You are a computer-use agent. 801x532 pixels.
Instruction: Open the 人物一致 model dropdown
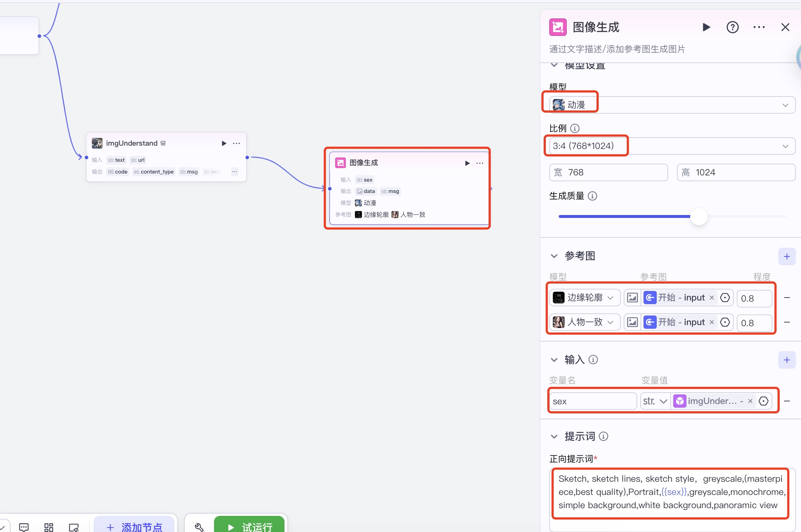[585, 322]
